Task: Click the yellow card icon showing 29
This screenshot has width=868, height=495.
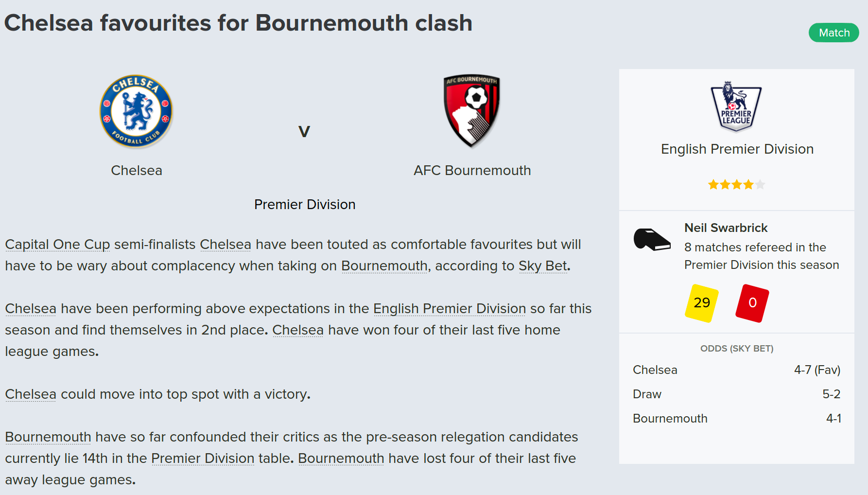Action: coord(702,303)
